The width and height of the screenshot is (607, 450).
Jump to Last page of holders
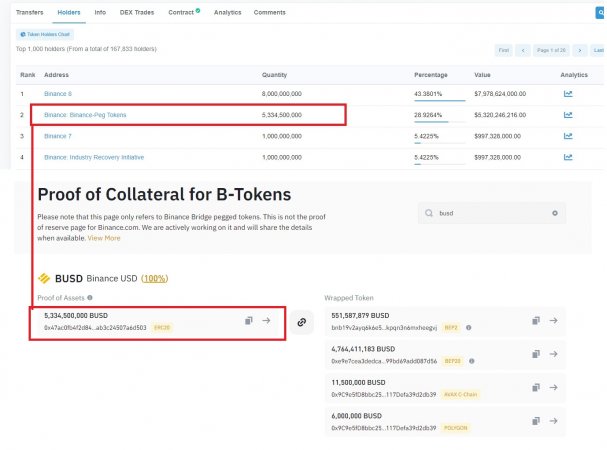[598, 50]
